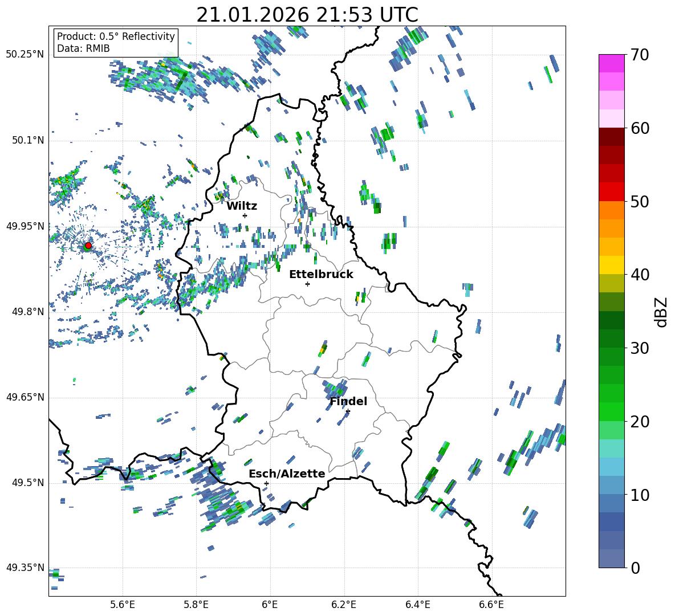
Task: Click the dBZ colorbar axis label
Action: [x=661, y=312]
